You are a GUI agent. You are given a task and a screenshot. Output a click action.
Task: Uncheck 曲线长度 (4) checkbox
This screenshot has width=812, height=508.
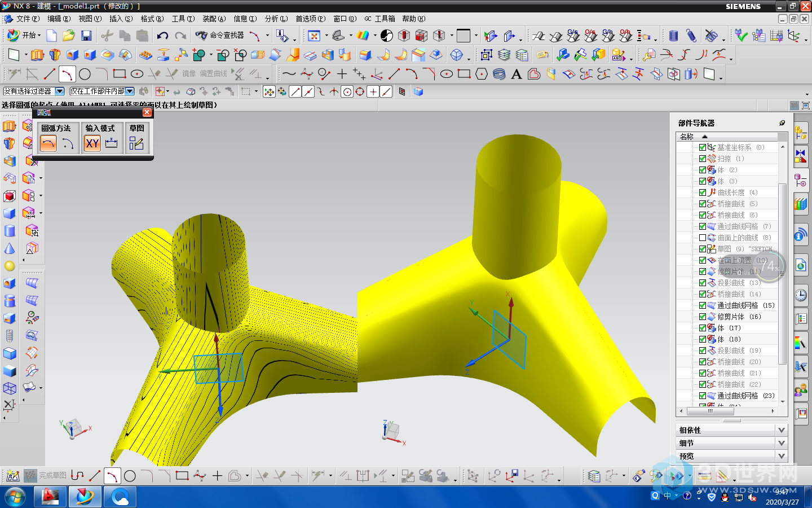click(x=703, y=192)
